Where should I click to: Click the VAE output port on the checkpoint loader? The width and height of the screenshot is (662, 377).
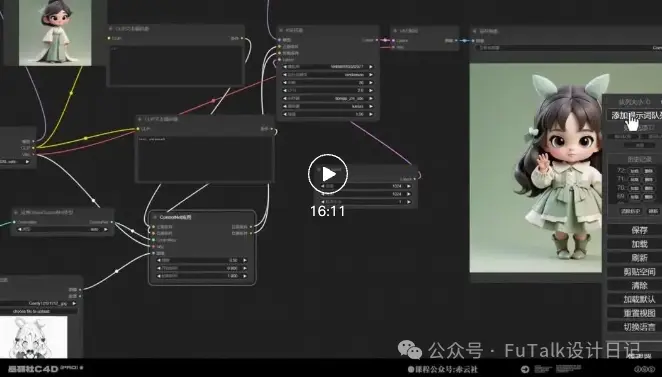(33, 155)
